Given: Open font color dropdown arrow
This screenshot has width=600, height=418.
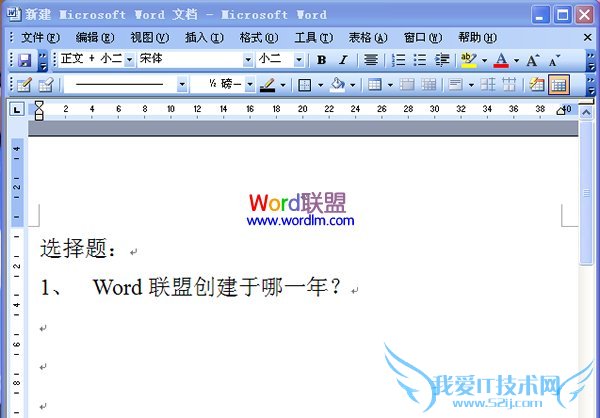Looking at the screenshot, I should pos(516,60).
